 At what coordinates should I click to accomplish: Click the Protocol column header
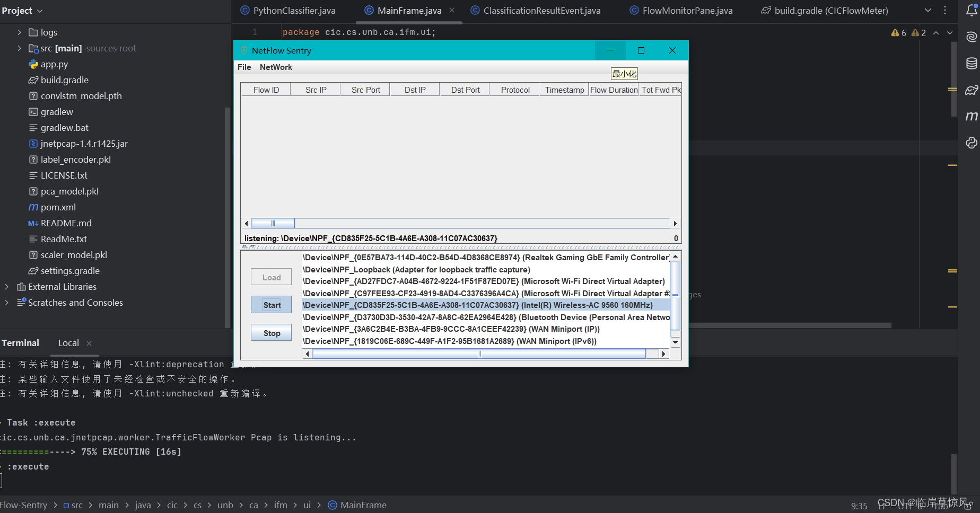(x=515, y=90)
